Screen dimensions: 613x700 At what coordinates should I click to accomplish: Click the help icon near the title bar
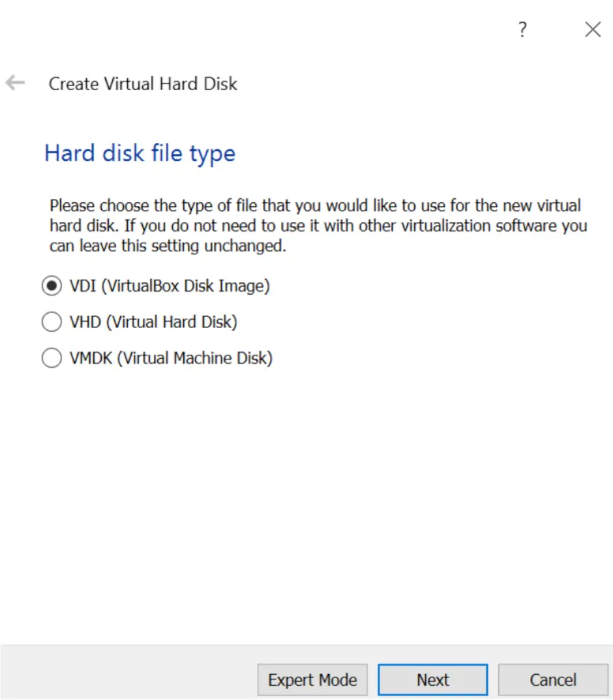[x=522, y=30]
